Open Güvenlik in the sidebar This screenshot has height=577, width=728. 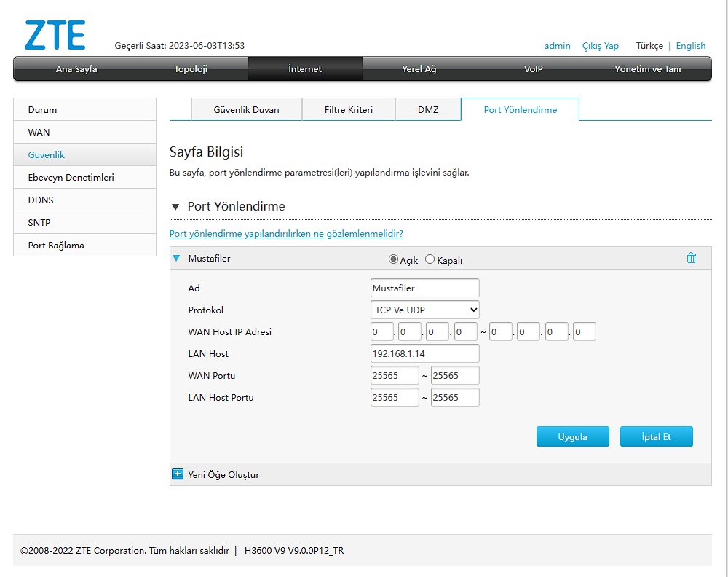(85, 154)
